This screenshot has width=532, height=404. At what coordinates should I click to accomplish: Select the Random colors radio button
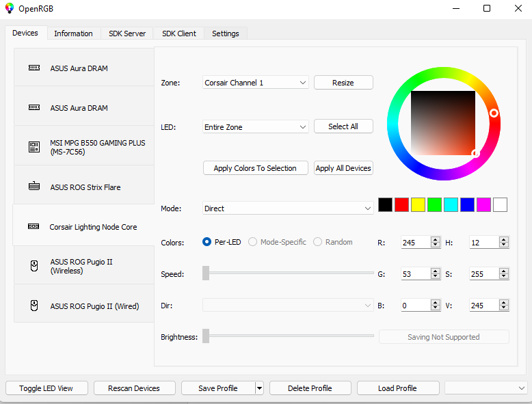pos(317,242)
